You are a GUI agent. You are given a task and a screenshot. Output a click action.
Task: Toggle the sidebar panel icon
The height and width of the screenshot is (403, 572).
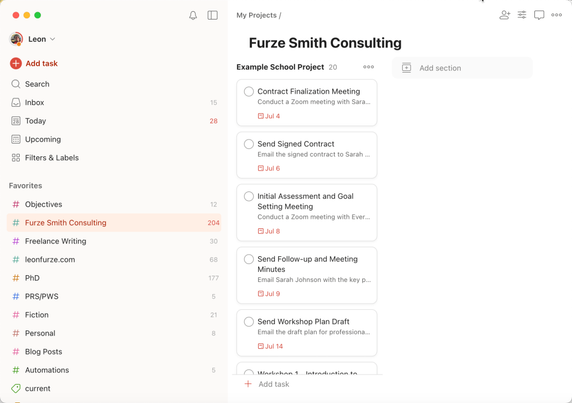[x=213, y=15]
